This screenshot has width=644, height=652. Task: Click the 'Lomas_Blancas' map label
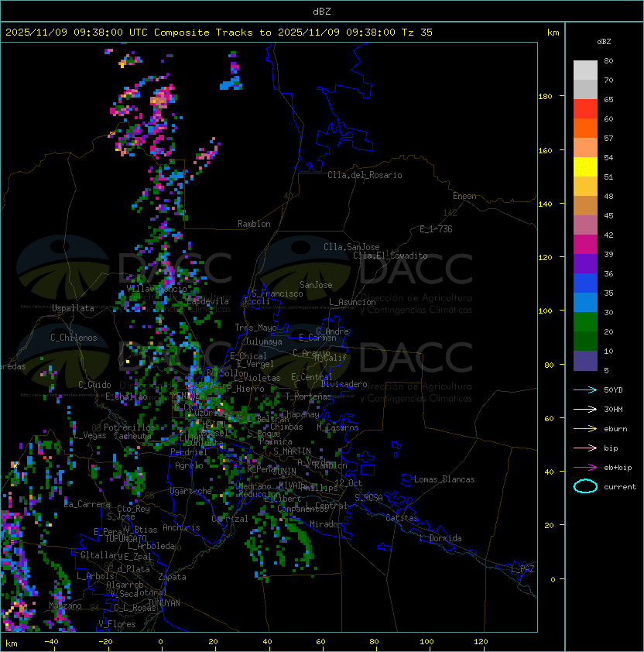[x=444, y=479]
